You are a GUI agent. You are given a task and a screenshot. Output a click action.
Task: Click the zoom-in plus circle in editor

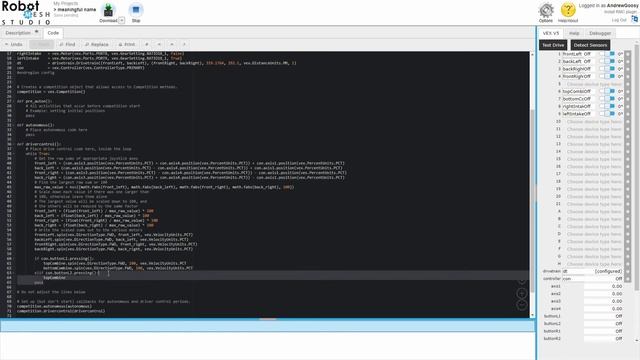tap(522, 293)
